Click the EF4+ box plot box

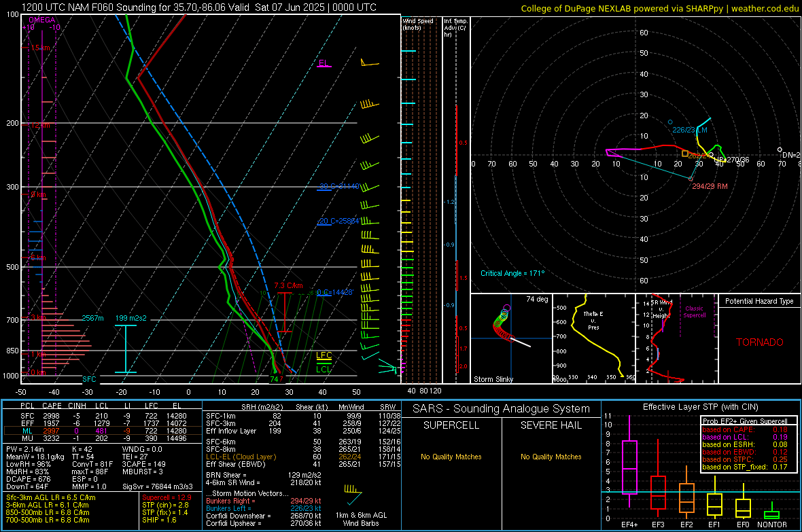pos(629,467)
